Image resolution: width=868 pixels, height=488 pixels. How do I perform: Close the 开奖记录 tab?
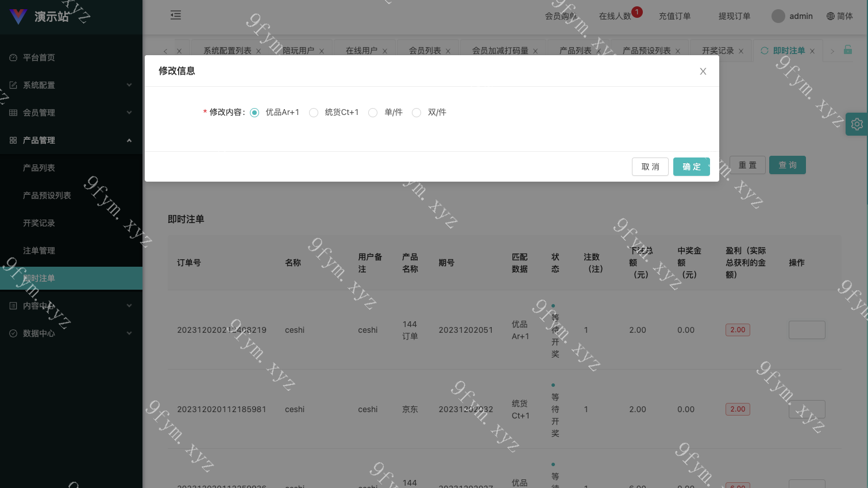[x=741, y=51]
